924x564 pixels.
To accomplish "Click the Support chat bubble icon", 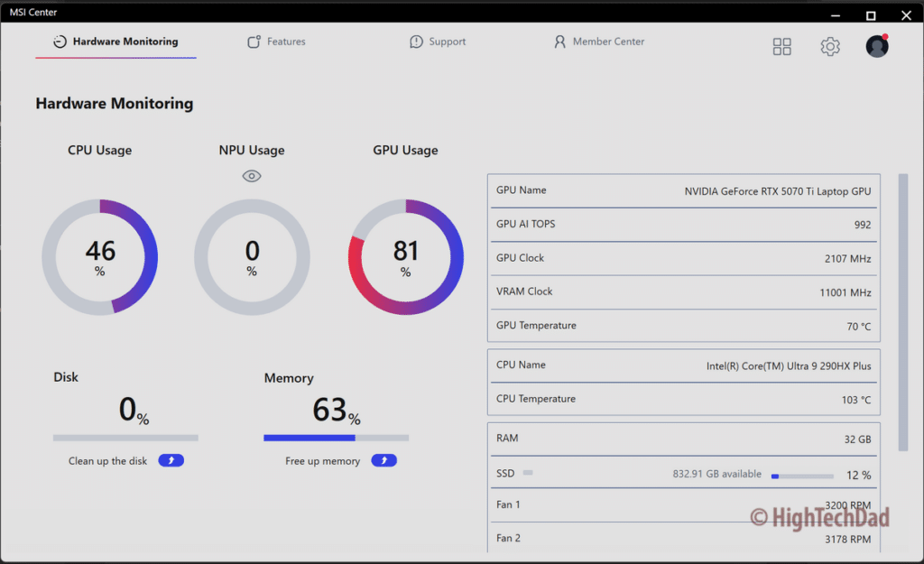I will [416, 42].
